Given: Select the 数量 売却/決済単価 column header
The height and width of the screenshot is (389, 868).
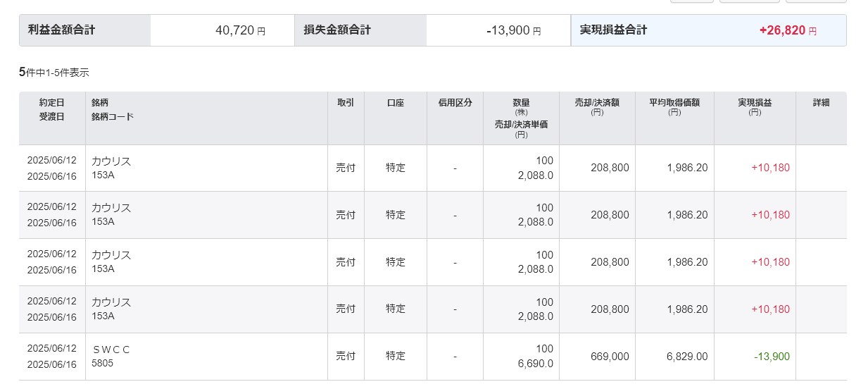Looking at the screenshot, I should pos(521,118).
